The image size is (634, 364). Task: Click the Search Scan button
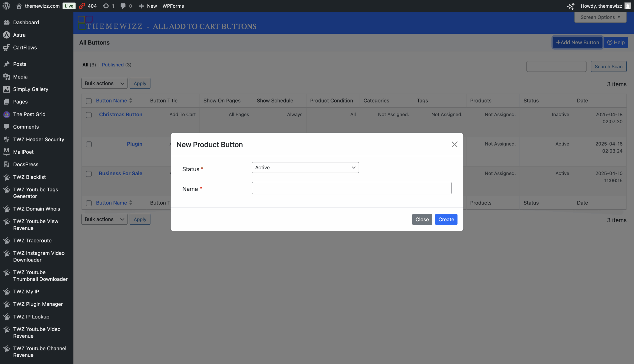608,67
